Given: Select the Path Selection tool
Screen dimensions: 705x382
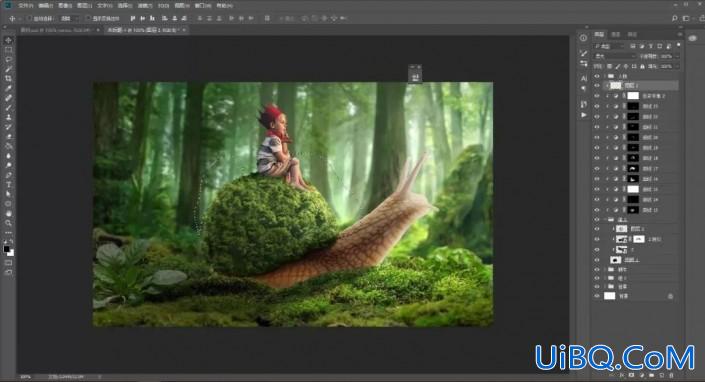Looking at the screenshot, I should 9,194.
